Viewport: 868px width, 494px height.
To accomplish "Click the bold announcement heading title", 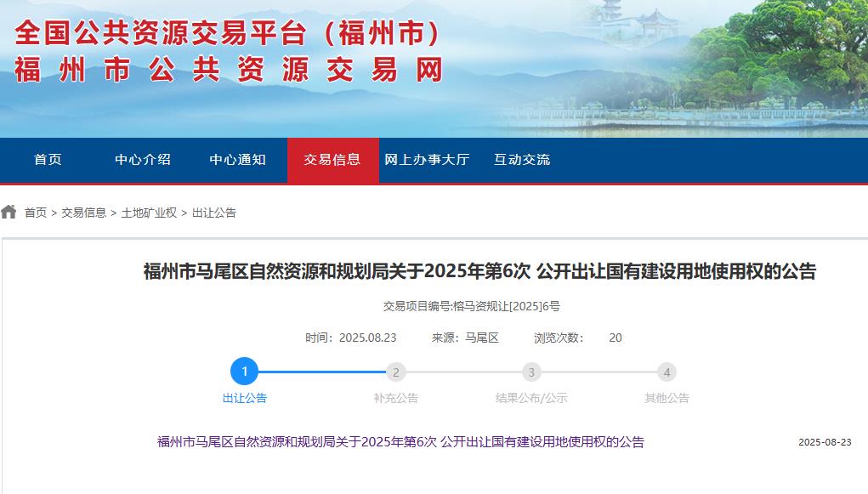I will pyautogui.click(x=480, y=271).
